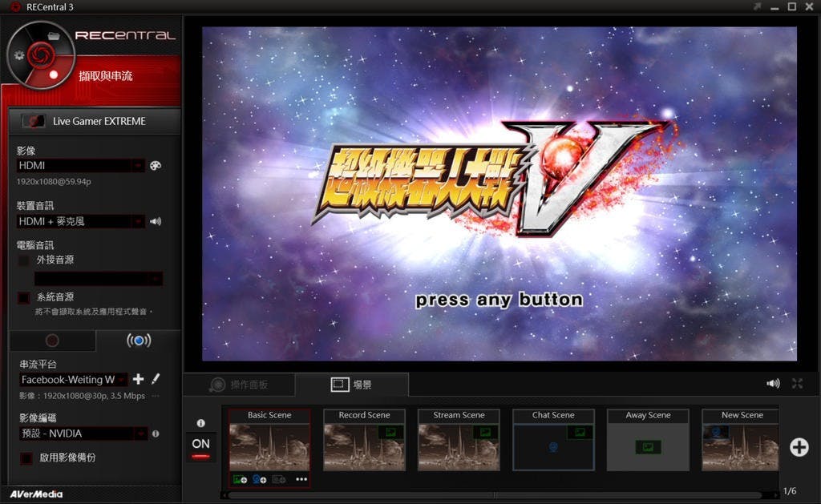
Task: Select the Basic Scene thumbnail
Action: (x=269, y=447)
